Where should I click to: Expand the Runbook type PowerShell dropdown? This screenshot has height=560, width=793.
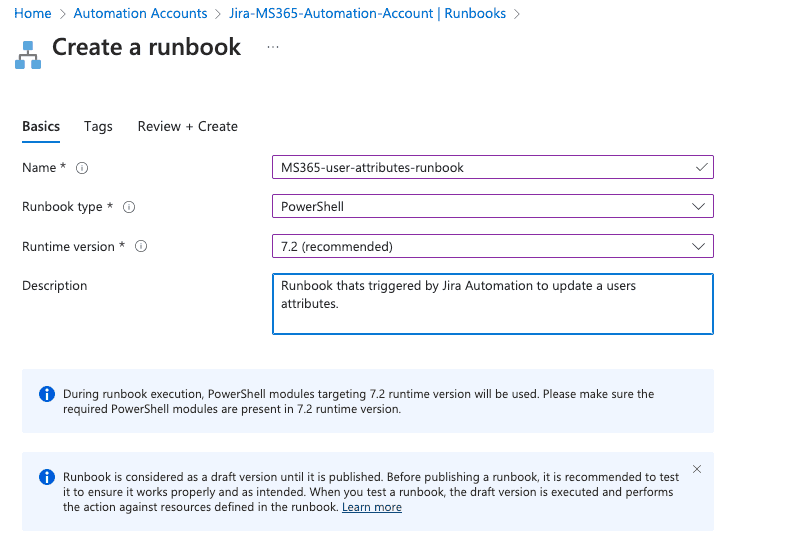coord(493,206)
